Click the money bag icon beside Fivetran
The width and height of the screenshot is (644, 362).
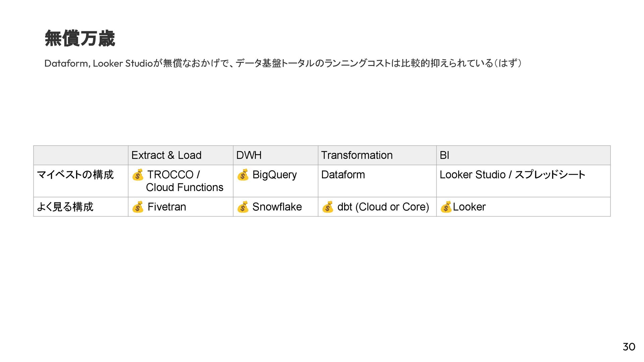tap(138, 207)
